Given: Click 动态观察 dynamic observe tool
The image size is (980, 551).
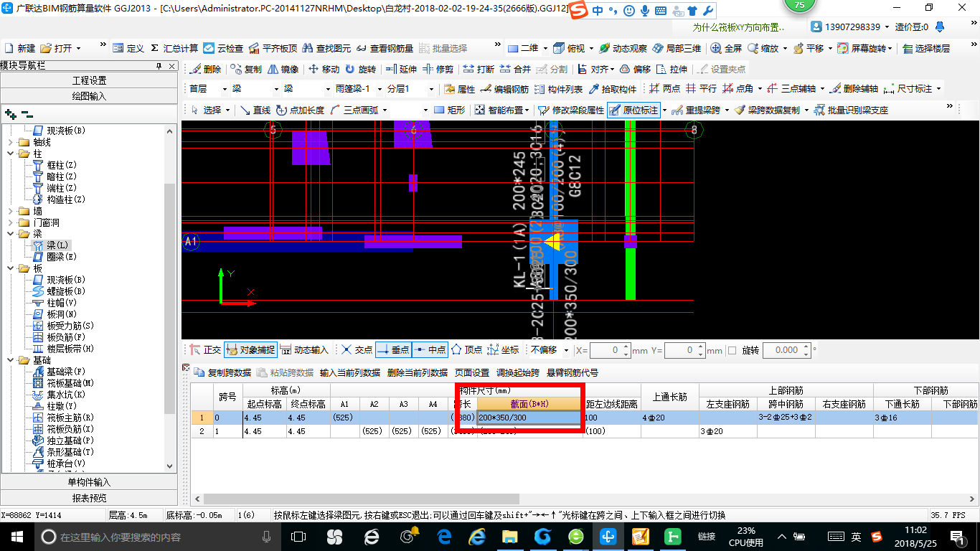Looking at the screenshot, I should [x=623, y=48].
